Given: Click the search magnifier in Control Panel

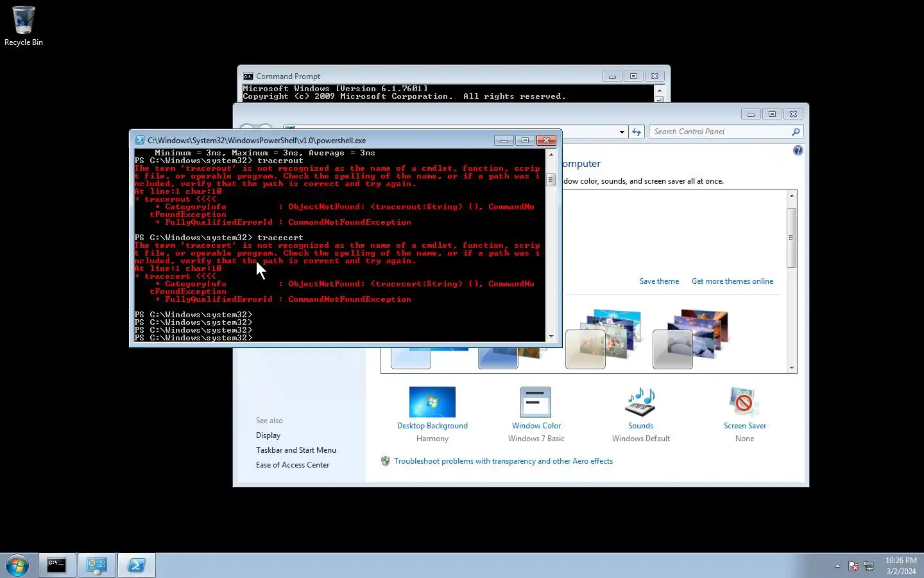Looking at the screenshot, I should tap(796, 132).
